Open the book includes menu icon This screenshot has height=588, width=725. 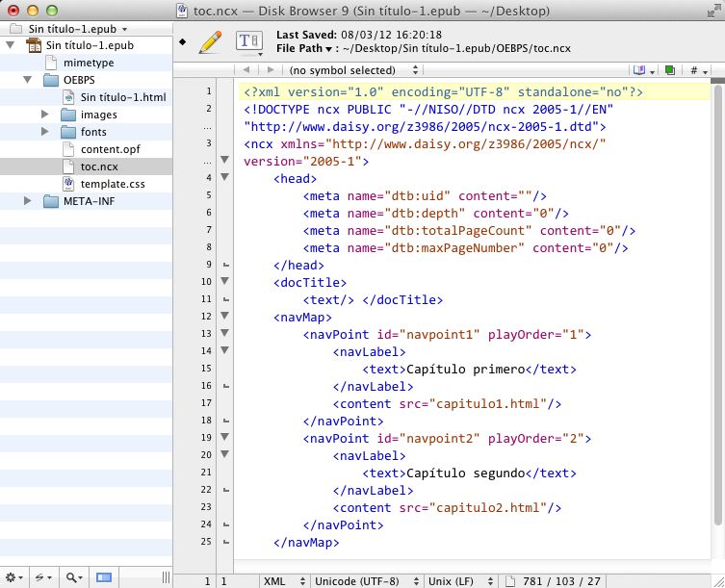(x=643, y=70)
